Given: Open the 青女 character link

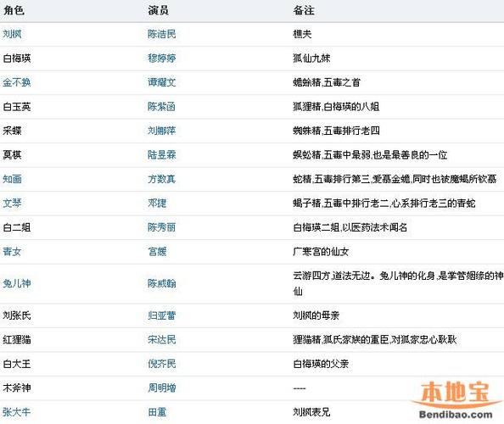Looking at the screenshot, I should click(12, 251).
